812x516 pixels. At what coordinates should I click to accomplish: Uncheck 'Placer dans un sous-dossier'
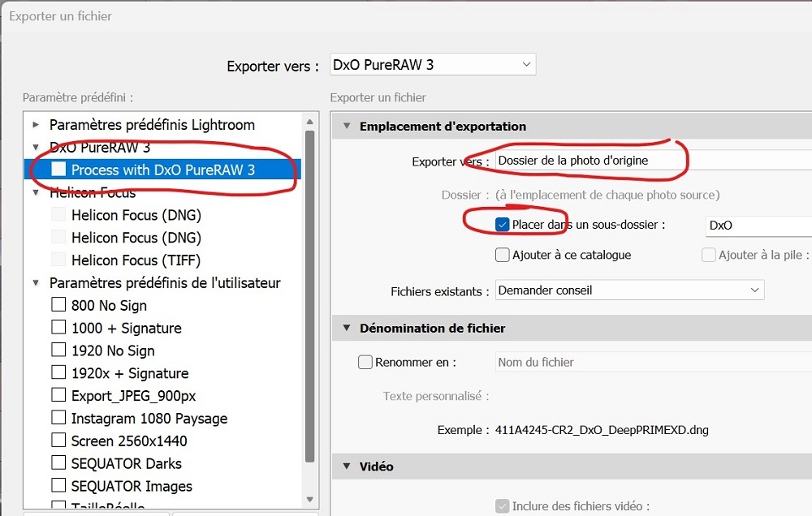point(502,225)
